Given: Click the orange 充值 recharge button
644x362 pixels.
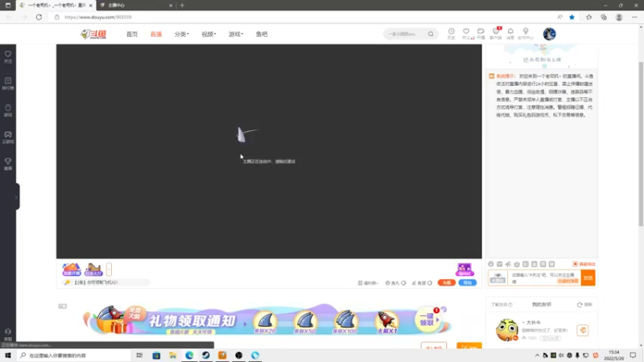Looking at the screenshot, I should click(x=447, y=282).
